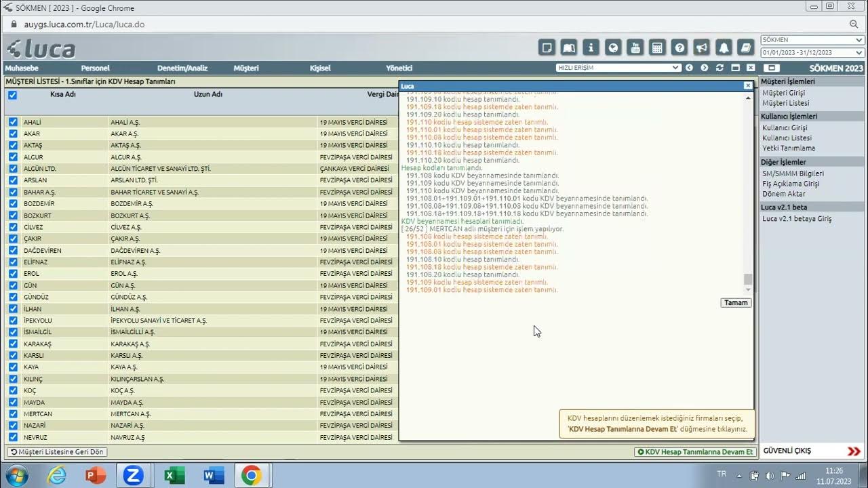This screenshot has height=488, width=868.
Task: Search with Chrome magnifier icon in address bar
Action: [854, 24]
